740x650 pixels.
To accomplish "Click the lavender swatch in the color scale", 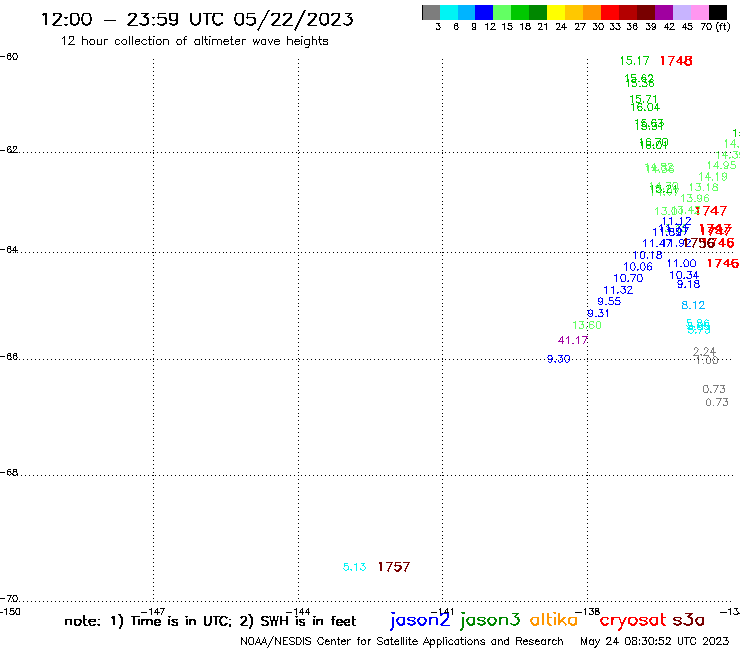I will [681, 12].
